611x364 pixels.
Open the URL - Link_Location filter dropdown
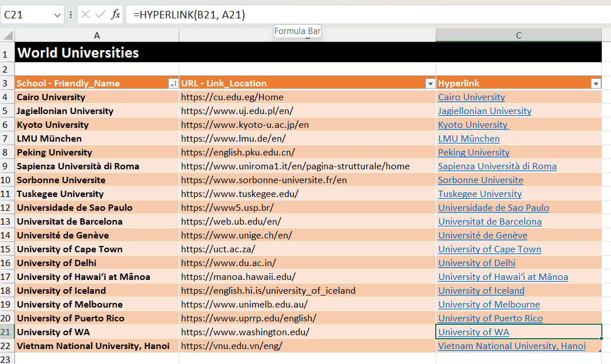pos(429,84)
